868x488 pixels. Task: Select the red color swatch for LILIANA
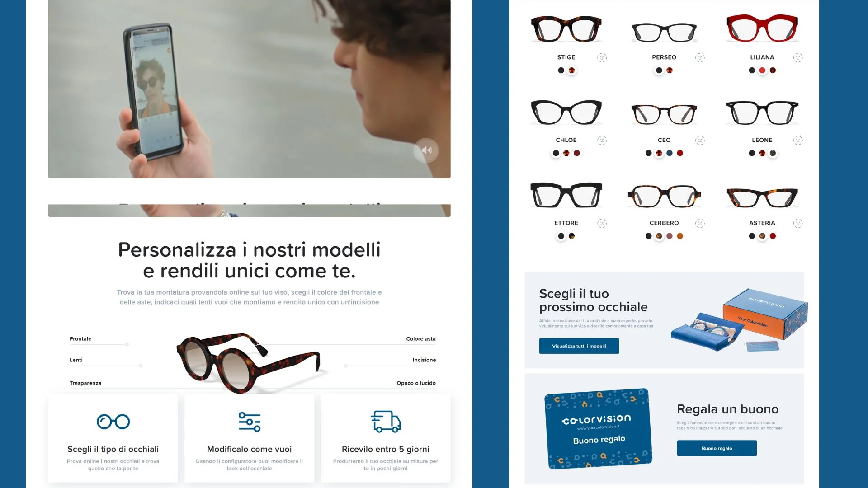762,70
